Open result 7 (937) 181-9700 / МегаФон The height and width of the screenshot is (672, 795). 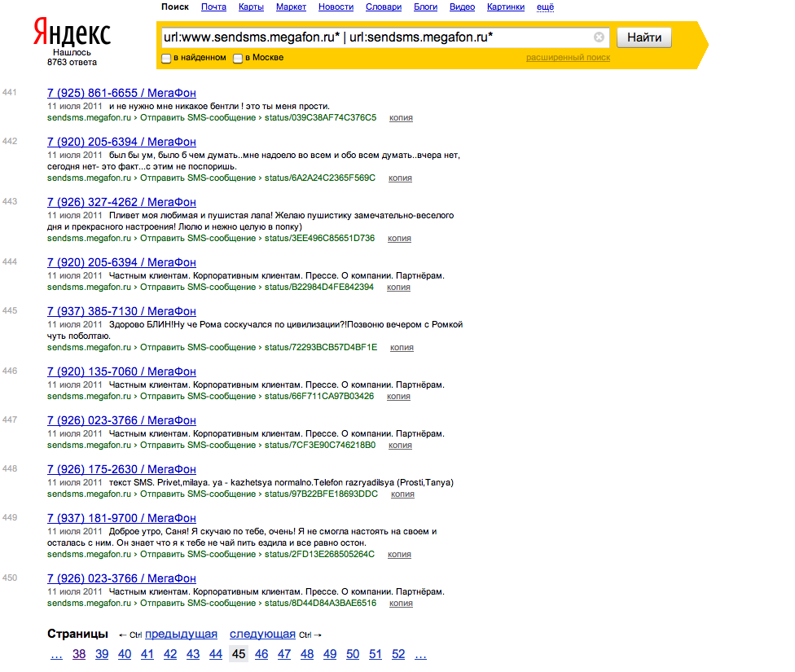tap(121, 518)
